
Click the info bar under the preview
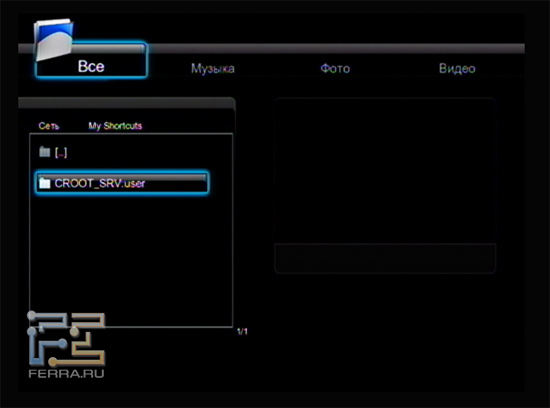click(x=385, y=258)
